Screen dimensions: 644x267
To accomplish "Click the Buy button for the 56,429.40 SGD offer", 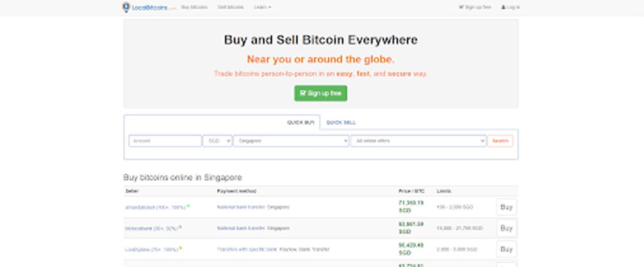I will [x=506, y=249].
